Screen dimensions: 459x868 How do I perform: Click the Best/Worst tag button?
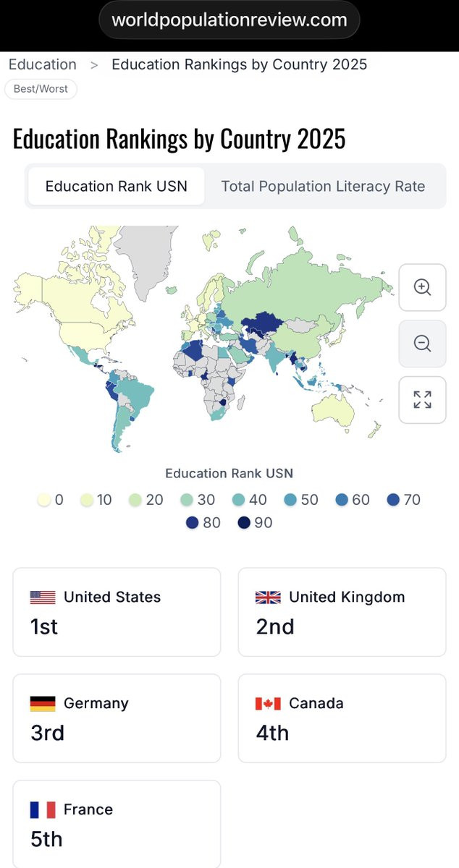tap(41, 89)
